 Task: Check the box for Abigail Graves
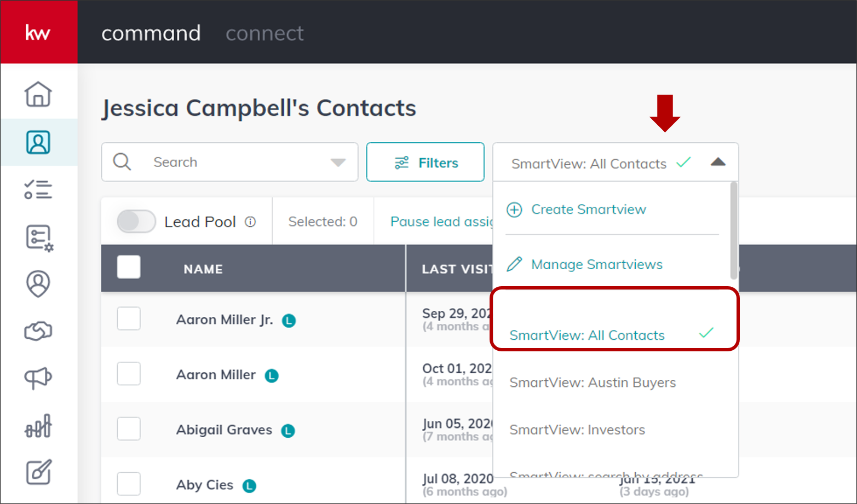129,428
